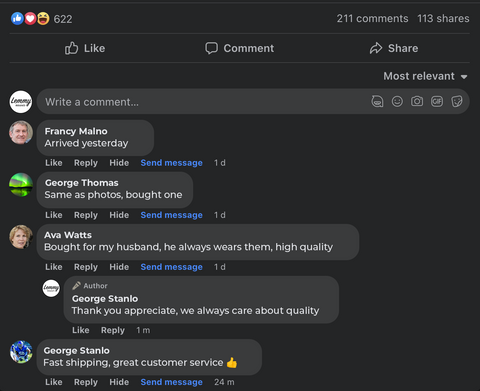480x391 pixels.
Task: Open George Thomas' aurora profile picture
Action: [x=21, y=185]
